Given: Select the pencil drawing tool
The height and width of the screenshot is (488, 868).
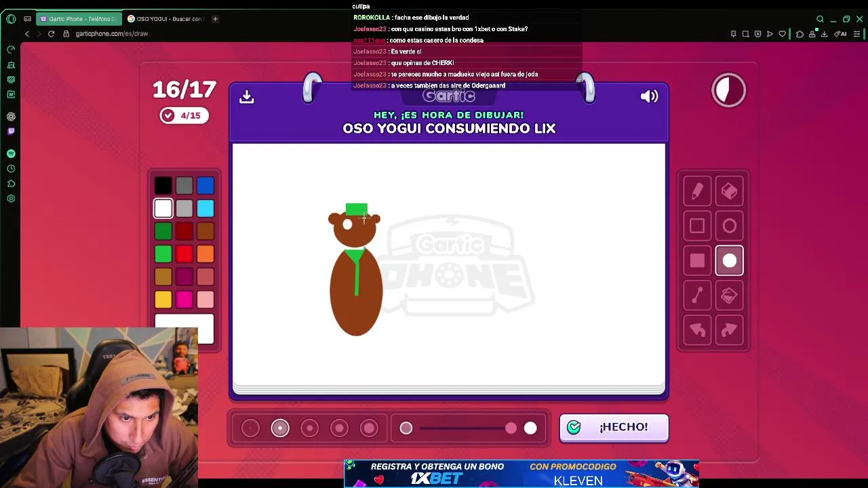Looking at the screenshot, I should click(x=697, y=192).
